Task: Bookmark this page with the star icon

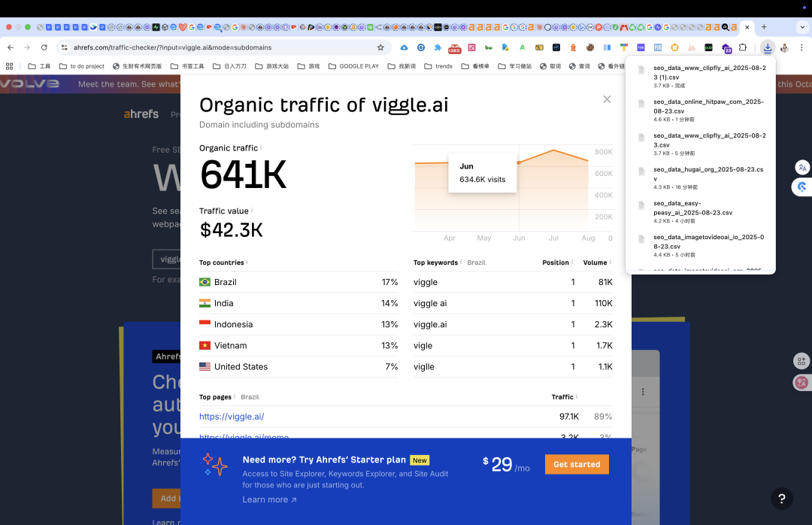Action: (x=380, y=47)
